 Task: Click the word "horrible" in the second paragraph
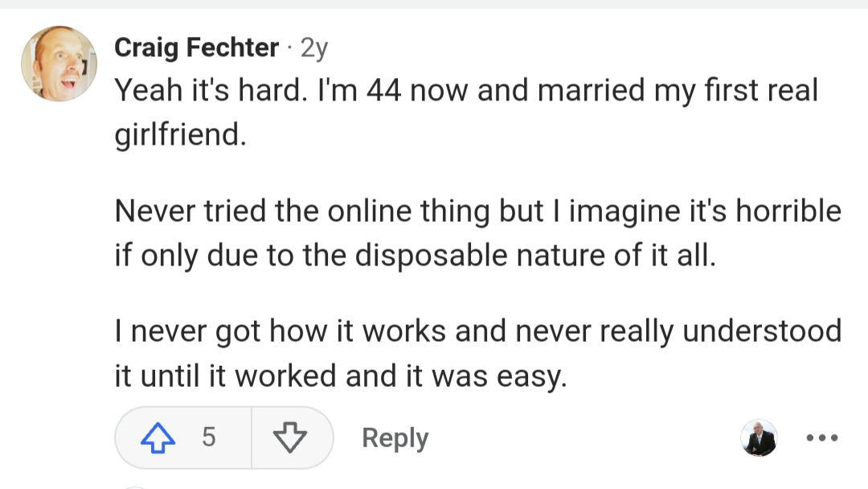click(x=788, y=211)
